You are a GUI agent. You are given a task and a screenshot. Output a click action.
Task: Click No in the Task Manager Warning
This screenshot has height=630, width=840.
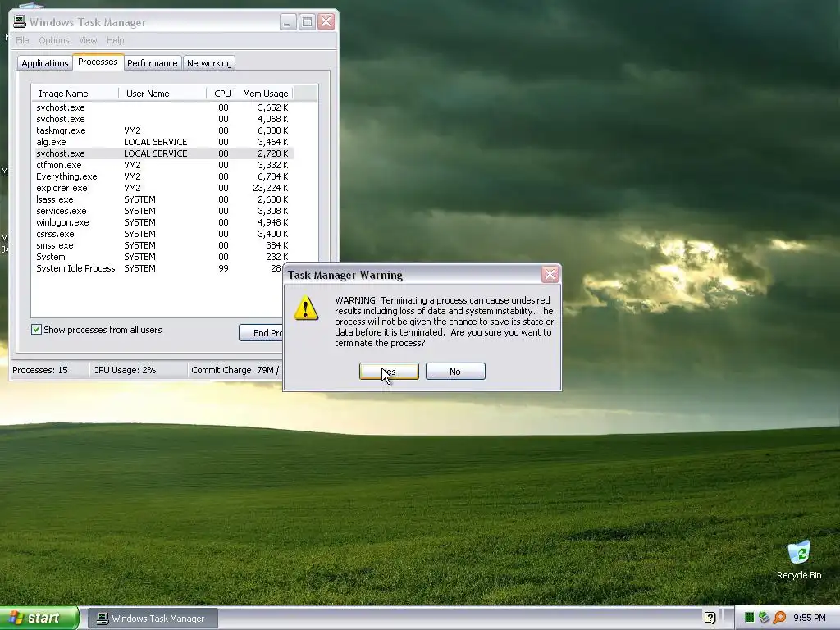pyautogui.click(x=455, y=372)
